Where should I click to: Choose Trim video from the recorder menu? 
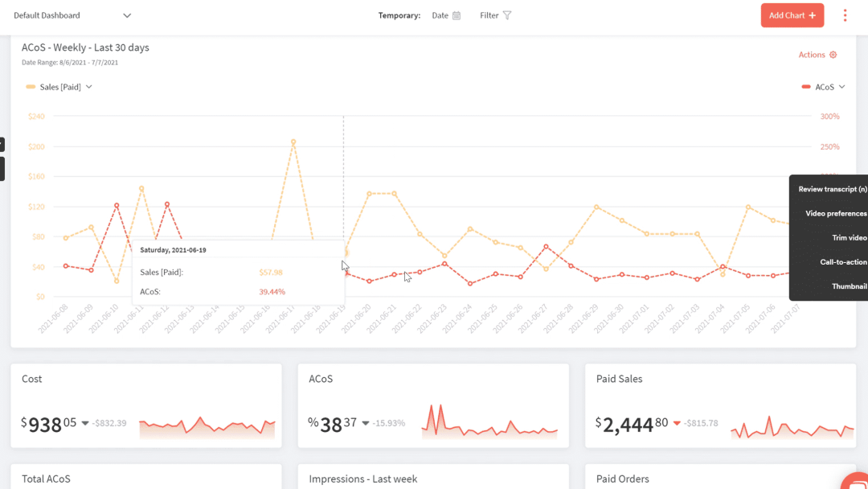pyautogui.click(x=848, y=237)
